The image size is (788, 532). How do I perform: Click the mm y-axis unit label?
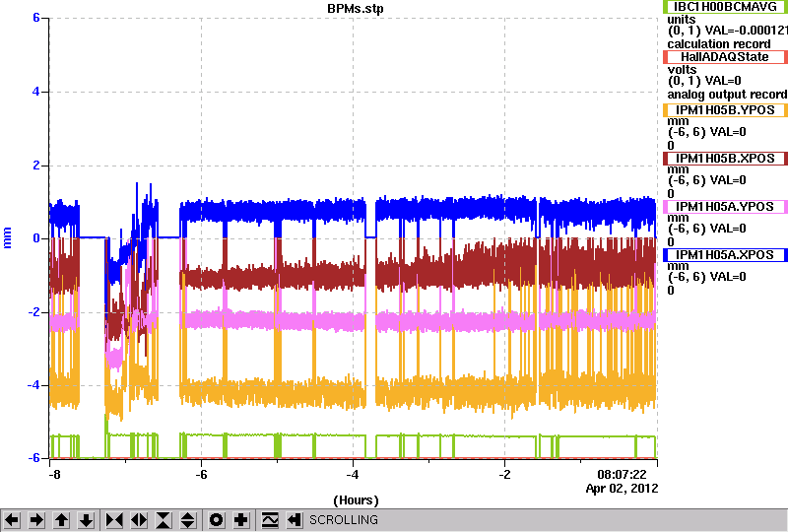(7, 237)
